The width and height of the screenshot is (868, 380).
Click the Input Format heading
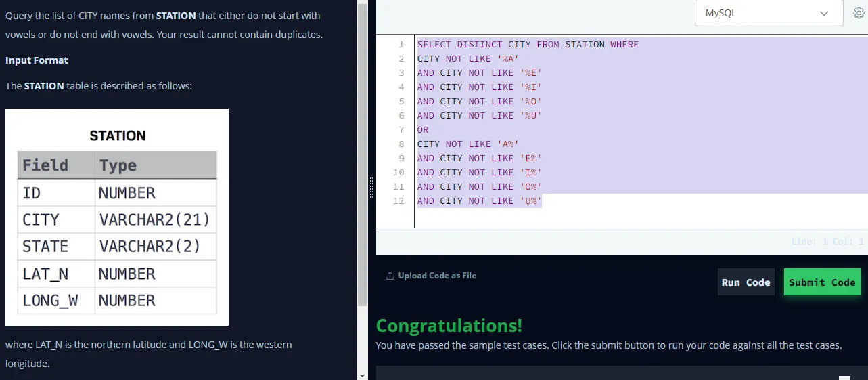coord(37,60)
